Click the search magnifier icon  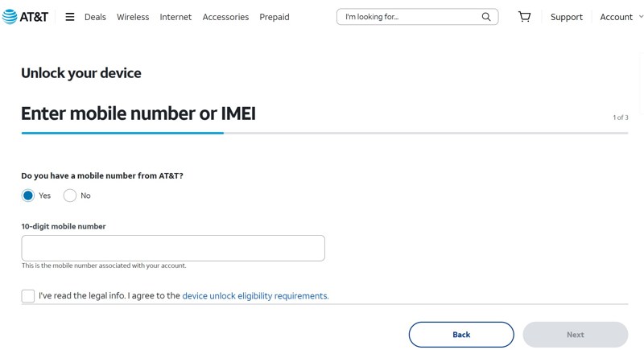[486, 17]
